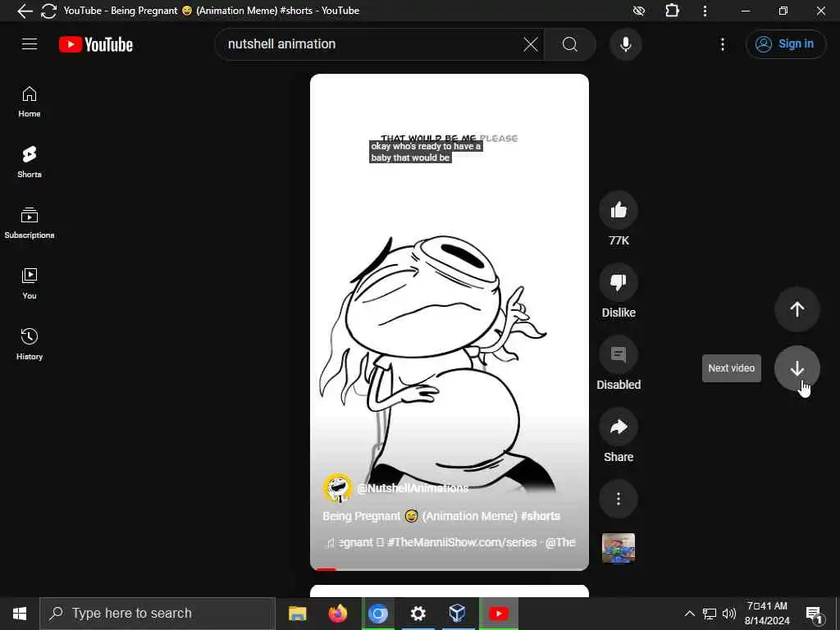Go to previous video with up arrow
This screenshot has height=630, width=840.
(797, 309)
